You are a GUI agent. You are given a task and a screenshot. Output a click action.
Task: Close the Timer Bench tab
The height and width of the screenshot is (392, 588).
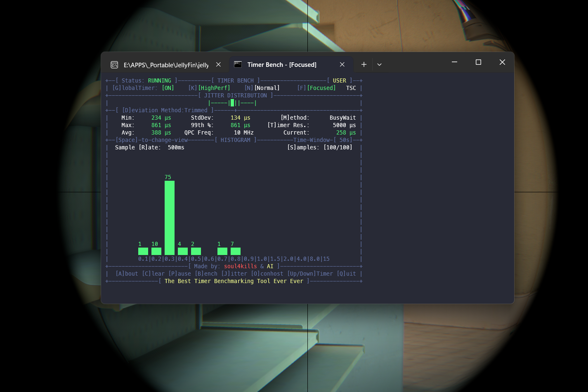pyautogui.click(x=342, y=64)
